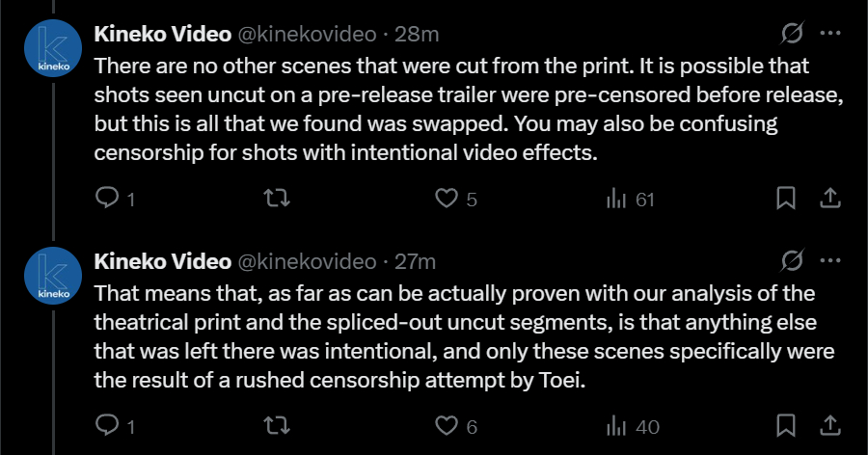
Task: Bookmark the first Kineko Video tweet
Action: point(786,199)
